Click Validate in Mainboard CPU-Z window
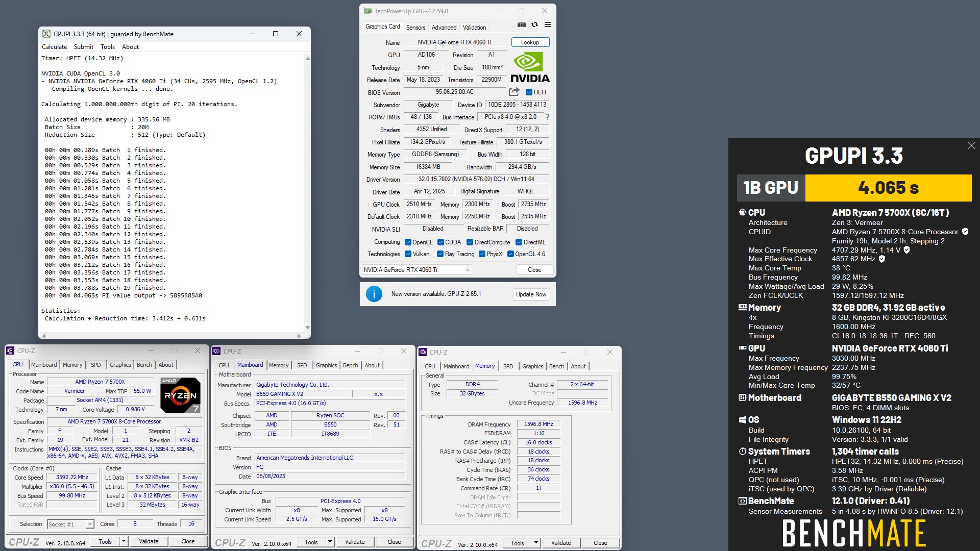The image size is (980, 551). click(355, 542)
